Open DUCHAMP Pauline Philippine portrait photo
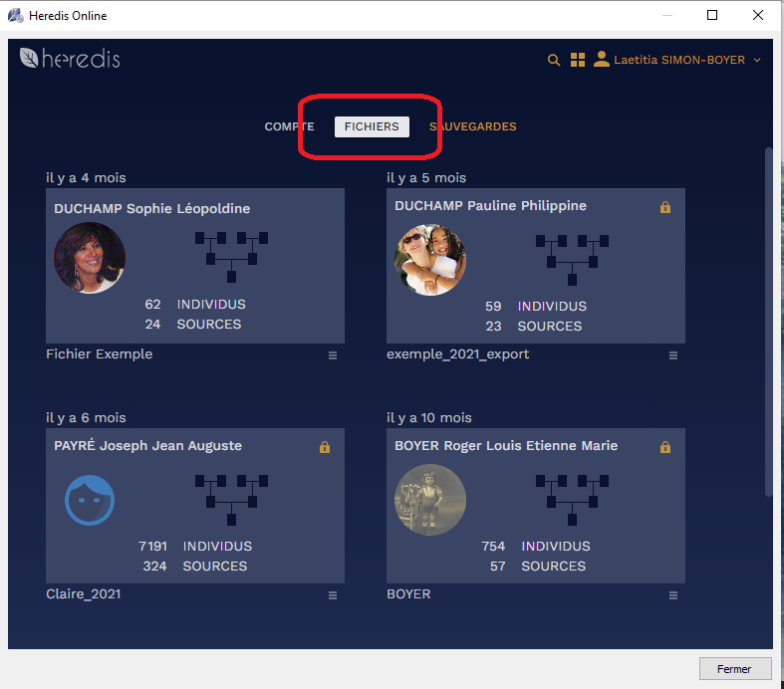784x689 pixels. 430,260
